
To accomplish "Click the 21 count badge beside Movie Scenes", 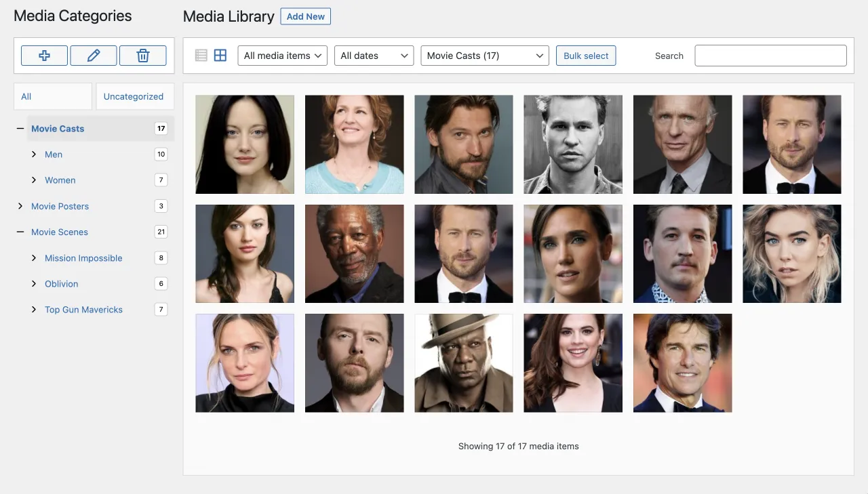I will click(161, 232).
